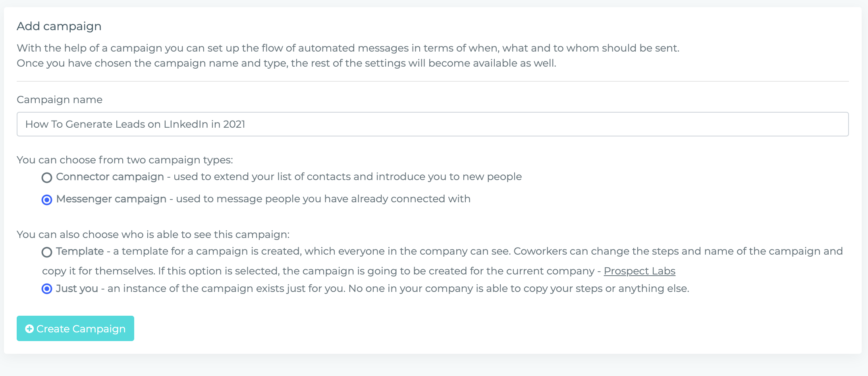Click the 'Messenger campaign' label text

pyautogui.click(x=111, y=199)
